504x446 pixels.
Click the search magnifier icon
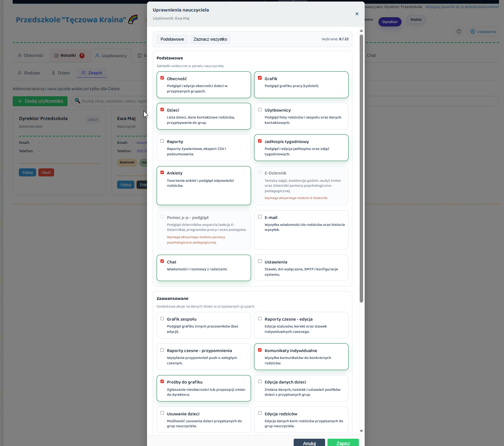pyautogui.click(x=78, y=101)
